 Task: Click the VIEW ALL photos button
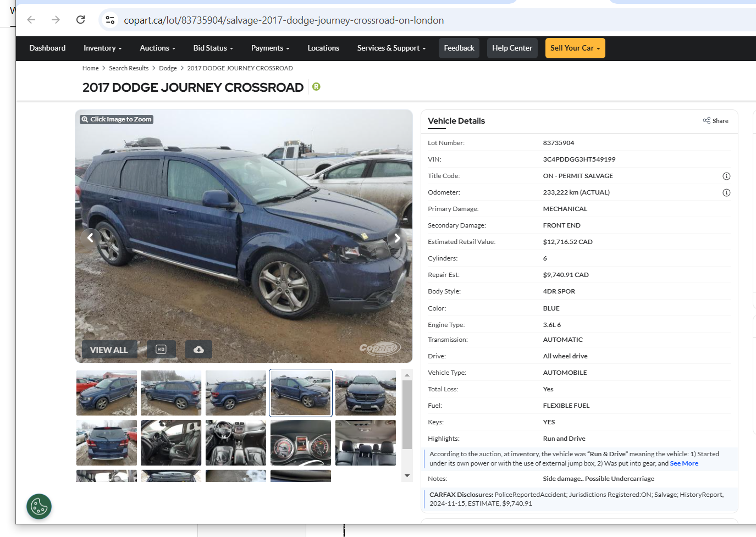[109, 350]
